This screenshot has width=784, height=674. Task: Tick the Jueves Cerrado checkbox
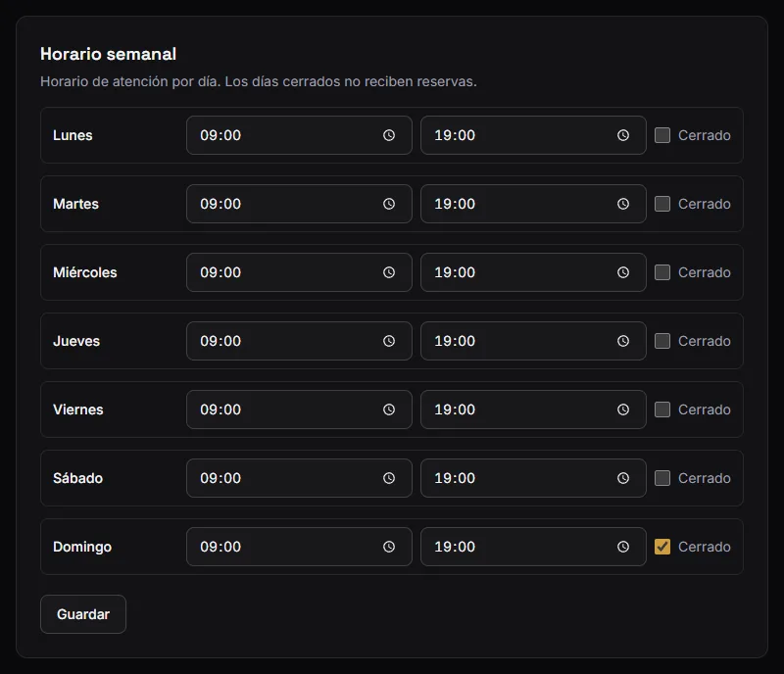pos(662,341)
